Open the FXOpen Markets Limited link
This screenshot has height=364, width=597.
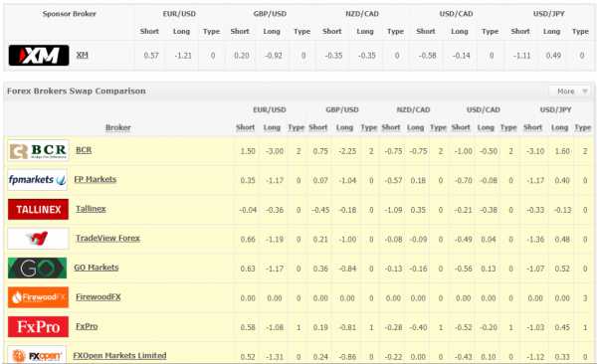119,355
